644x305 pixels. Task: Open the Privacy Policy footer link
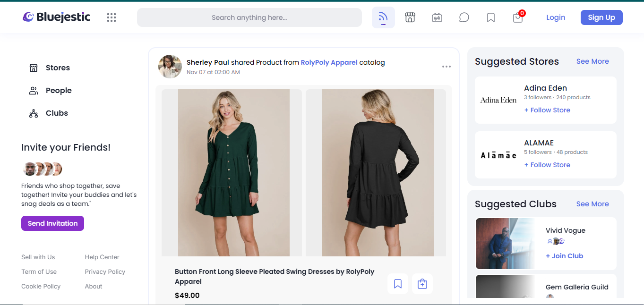coord(105,272)
